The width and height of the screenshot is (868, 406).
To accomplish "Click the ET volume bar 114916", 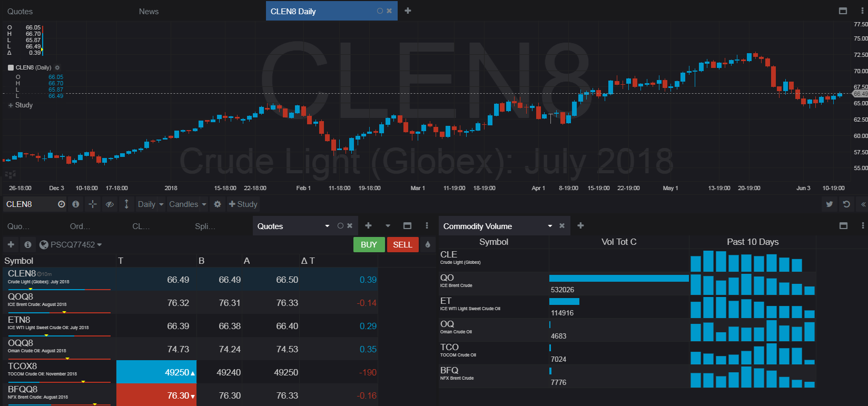I will pos(564,301).
